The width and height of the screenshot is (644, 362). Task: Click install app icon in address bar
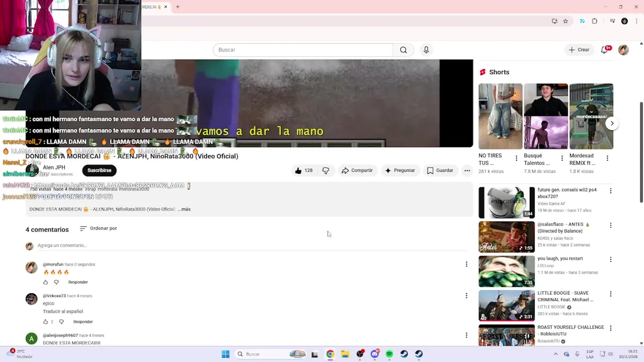point(554,21)
